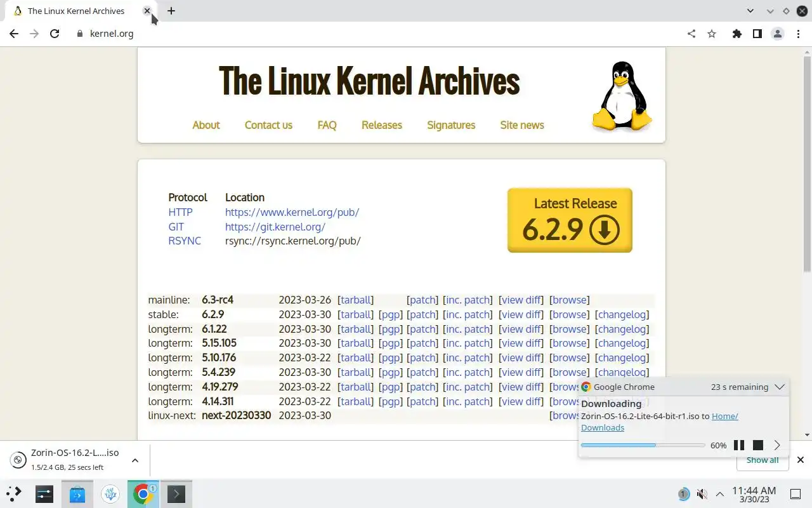Download Latest Release 6.2.9

pos(570,220)
